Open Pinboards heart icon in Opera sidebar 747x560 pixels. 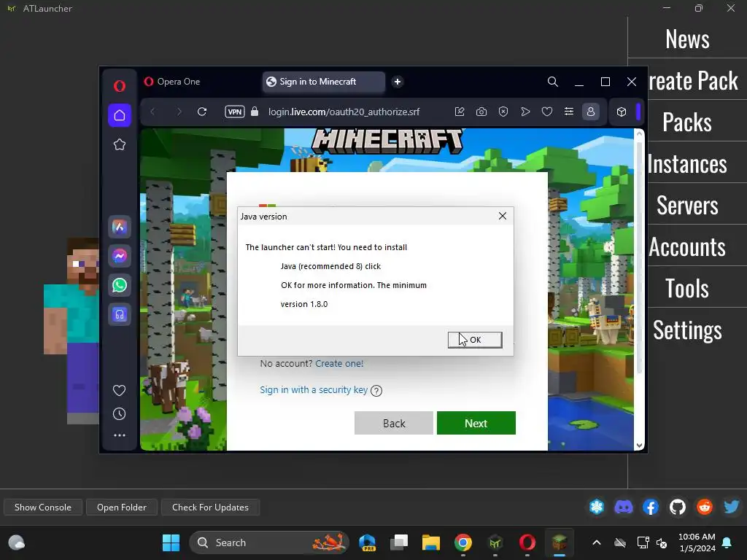119,391
